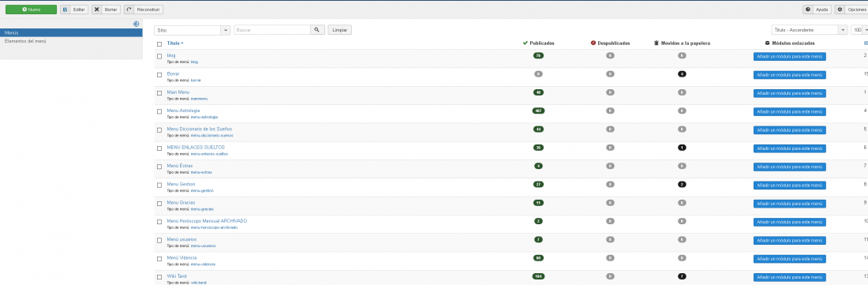The width and height of the screenshot is (868, 285).
Task: Add a module for Menú usuarios
Action: point(789,241)
